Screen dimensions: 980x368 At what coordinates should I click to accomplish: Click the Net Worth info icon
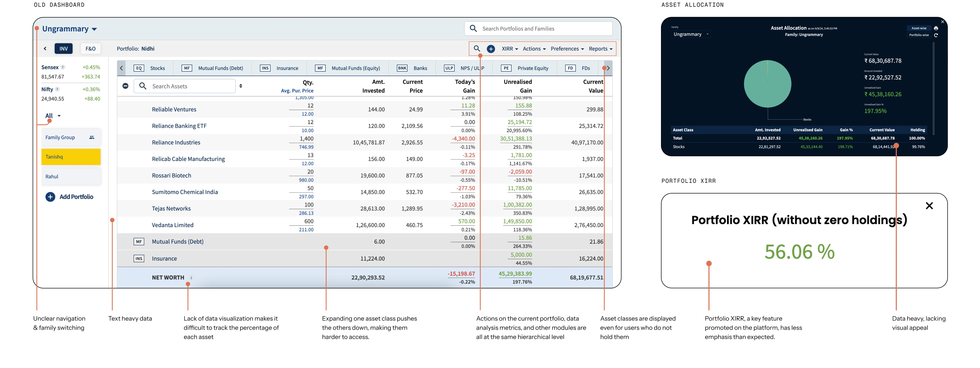191,277
